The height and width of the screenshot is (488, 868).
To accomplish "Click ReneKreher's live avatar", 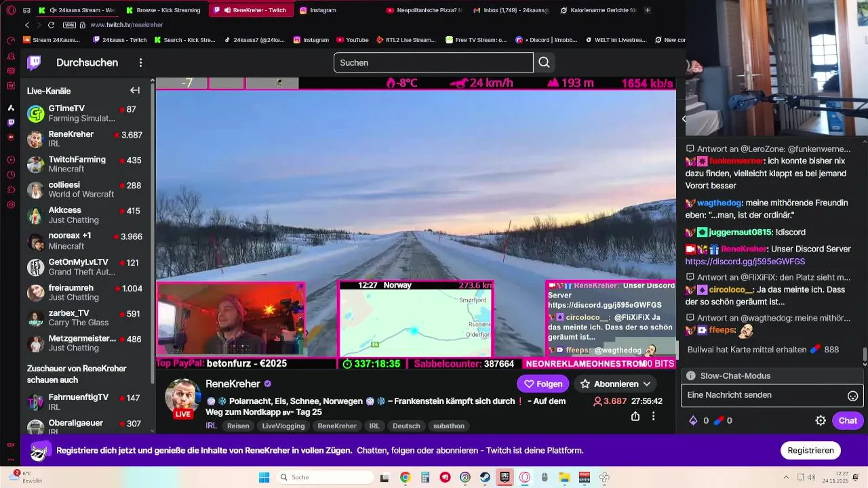I will tap(183, 398).
